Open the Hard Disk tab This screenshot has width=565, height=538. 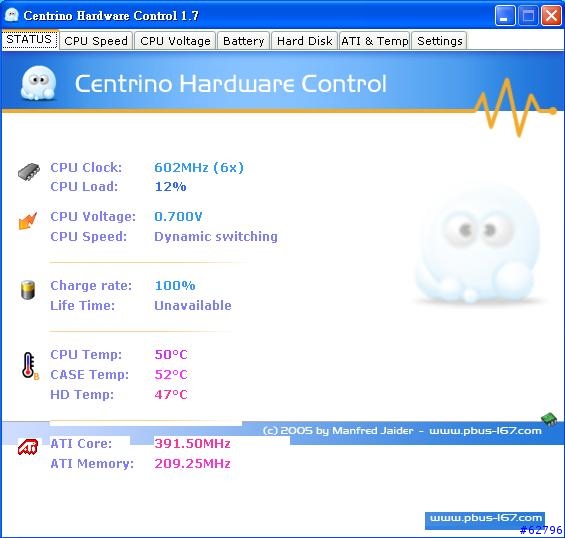tap(304, 41)
